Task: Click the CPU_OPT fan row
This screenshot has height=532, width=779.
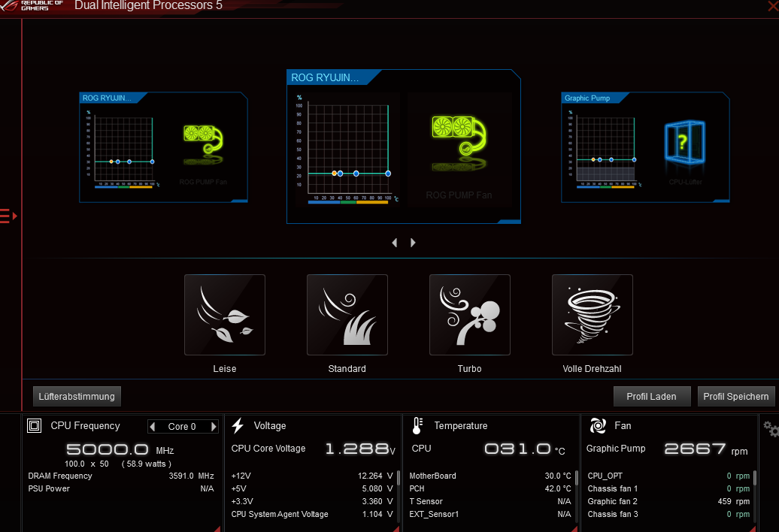Action: [668, 476]
